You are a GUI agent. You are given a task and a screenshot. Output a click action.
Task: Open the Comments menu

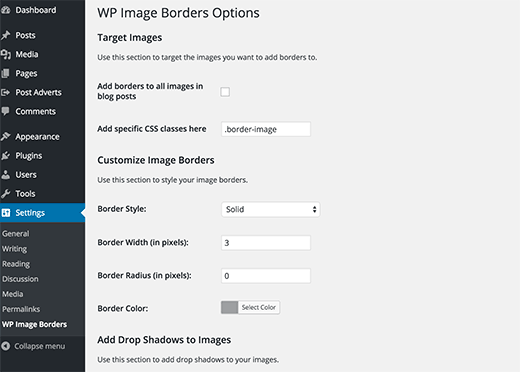35,111
